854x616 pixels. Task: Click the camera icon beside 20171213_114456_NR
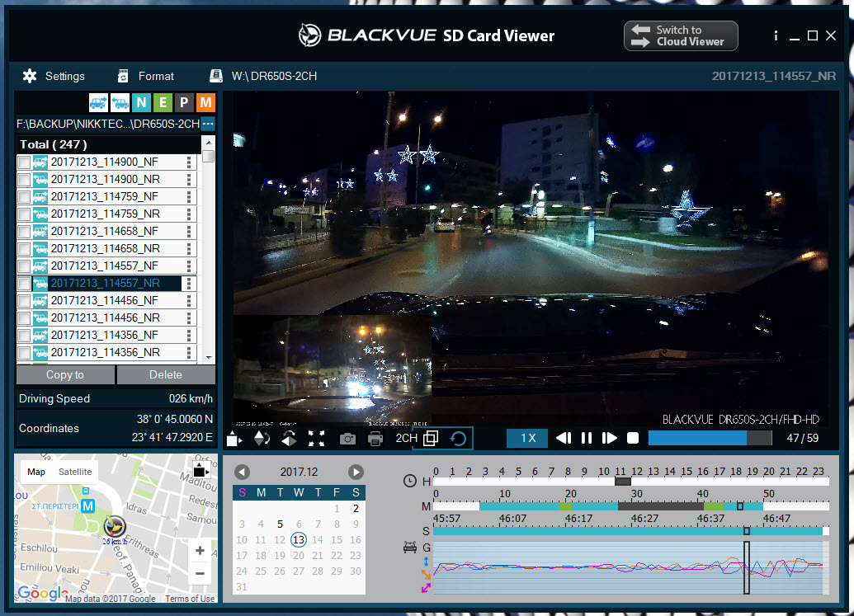pyautogui.click(x=40, y=318)
